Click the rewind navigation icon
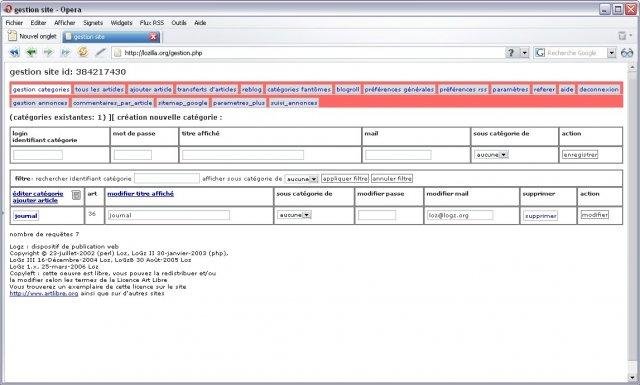Image resolution: width=640 pixels, height=385 pixels. 14,52
